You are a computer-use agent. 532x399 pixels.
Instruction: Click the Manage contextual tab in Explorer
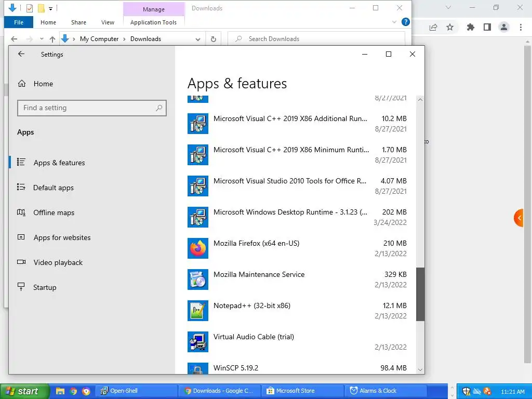(x=154, y=9)
